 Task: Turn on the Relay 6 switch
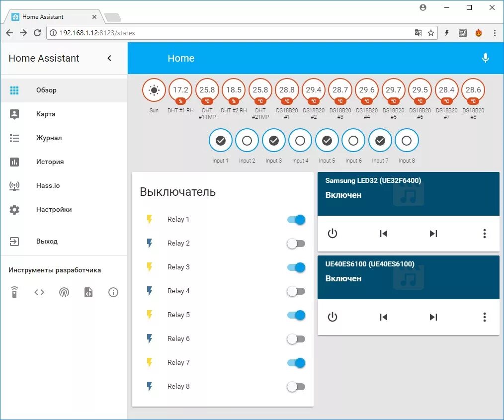[296, 339]
